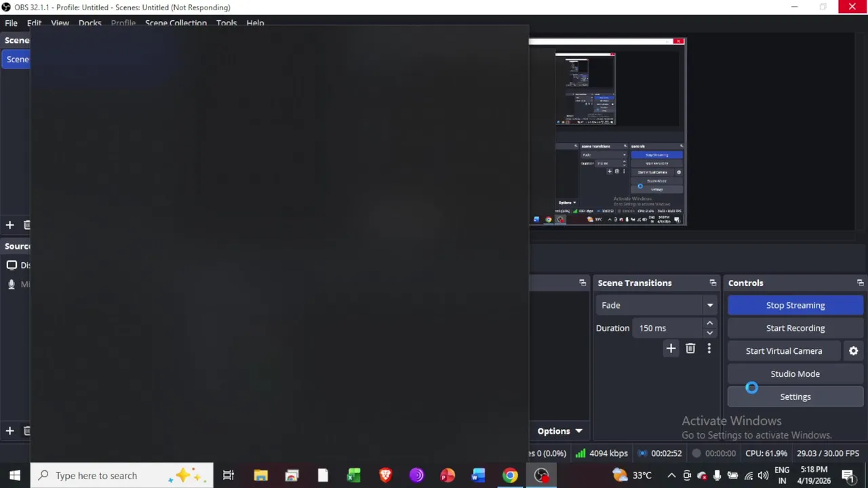Decrease transition duration with down arrow

pyautogui.click(x=709, y=333)
